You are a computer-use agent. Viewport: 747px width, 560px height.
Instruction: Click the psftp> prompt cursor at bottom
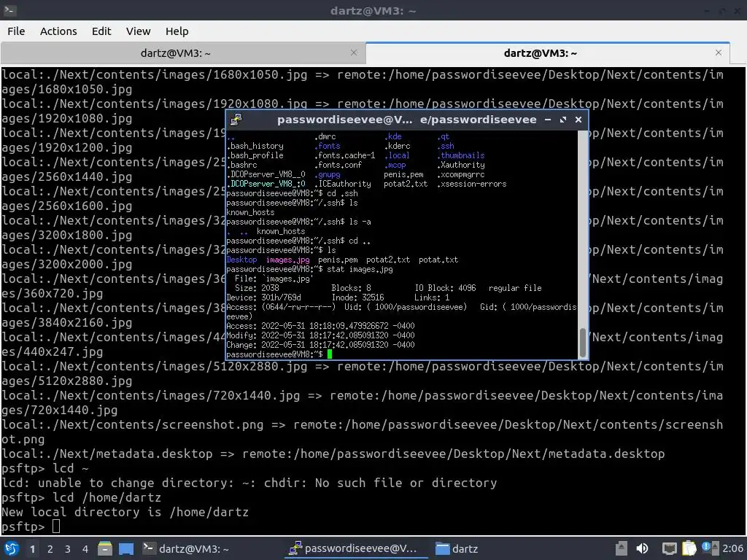56,526
